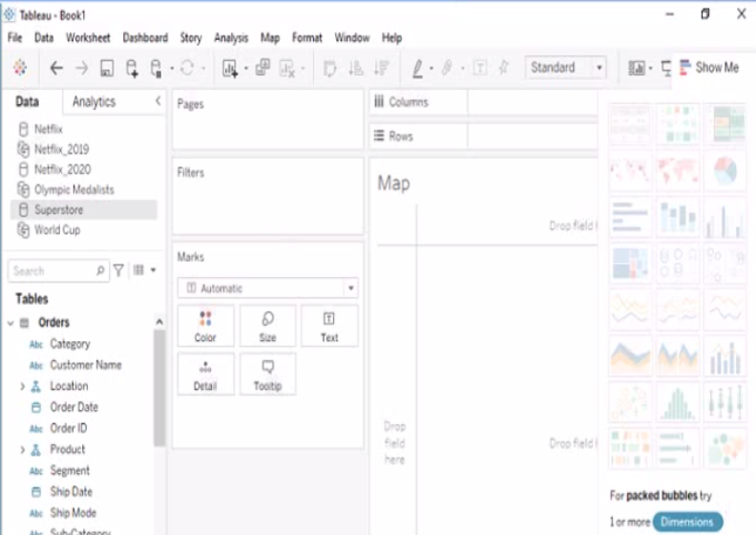Click the Color marks card
The height and width of the screenshot is (535, 756).
click(x=205, y=326)
